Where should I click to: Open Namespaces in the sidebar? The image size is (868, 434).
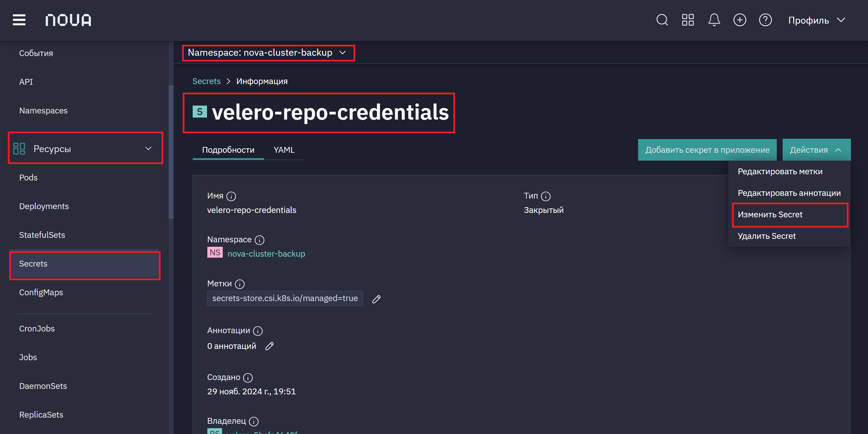point(43,111)
